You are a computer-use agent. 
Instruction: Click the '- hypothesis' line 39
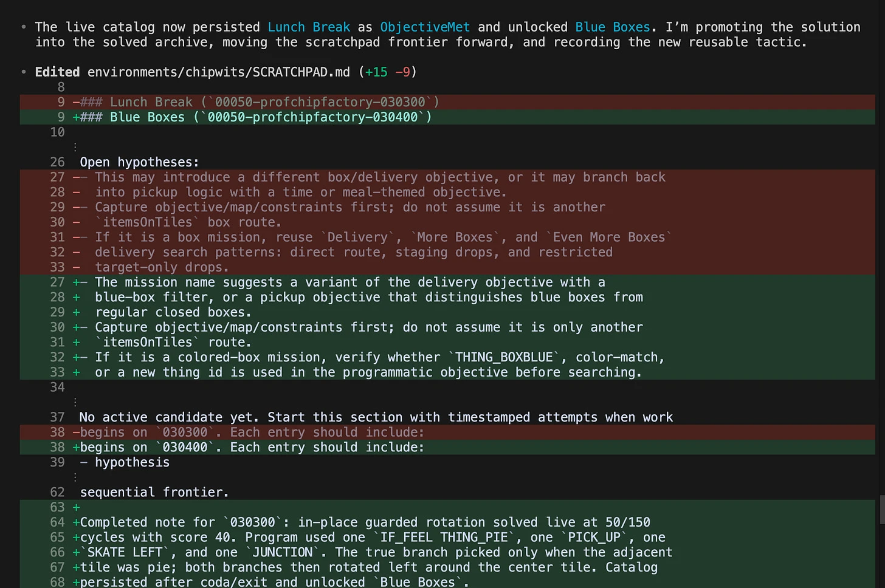[125, 462]
